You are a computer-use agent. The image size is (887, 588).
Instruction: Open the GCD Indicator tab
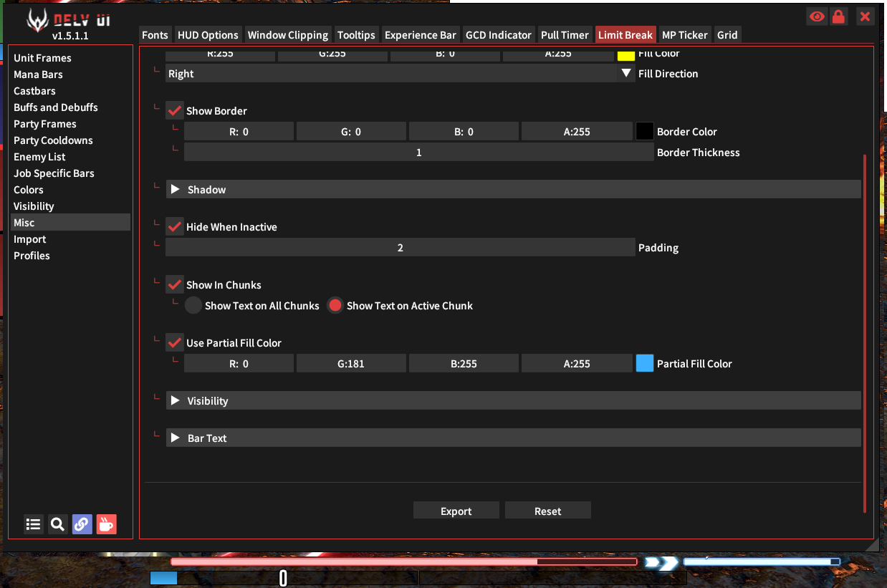498,34
